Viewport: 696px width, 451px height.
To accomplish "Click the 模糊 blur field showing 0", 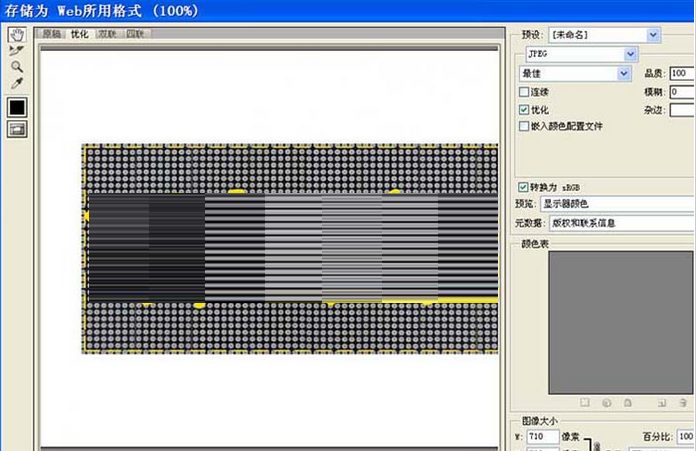I will pyautogui.click(x=682, y=92).
